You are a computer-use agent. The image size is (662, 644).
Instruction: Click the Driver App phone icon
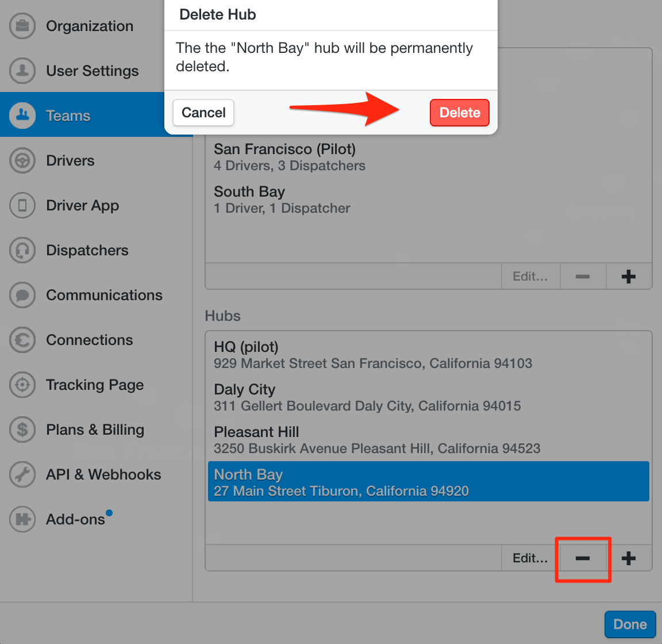22,205
